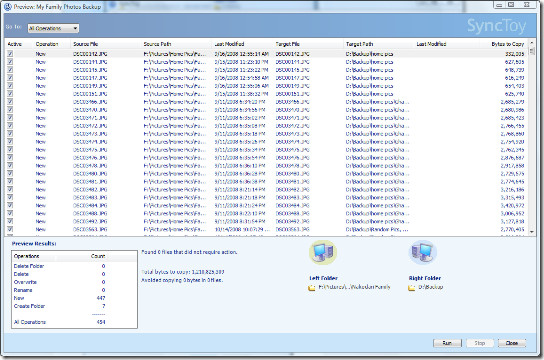The height and width of the screenshot is (360, 544).
Task: Click the file list scrollbar thumb
Action: (532, 51)
